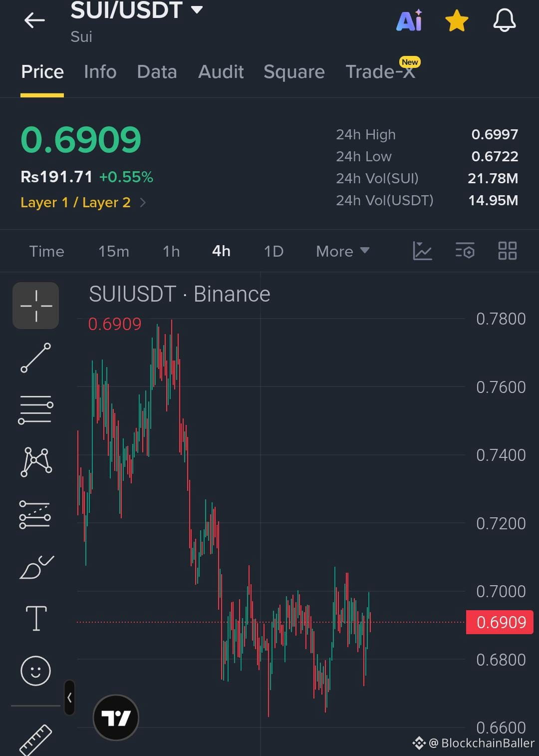The width and height of the screenshot is (539, 756).
Task: Select the brush drawing tool
Action: click(x=36, y=567)
